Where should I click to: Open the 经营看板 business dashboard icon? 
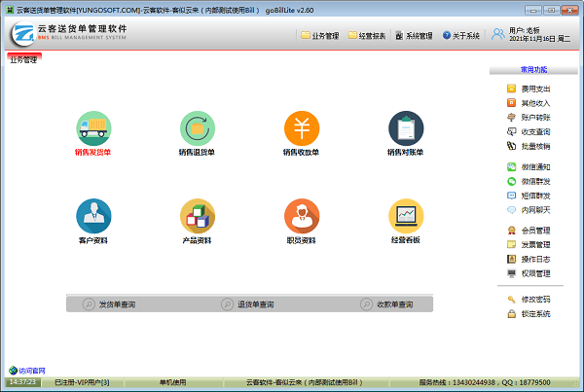406,216
